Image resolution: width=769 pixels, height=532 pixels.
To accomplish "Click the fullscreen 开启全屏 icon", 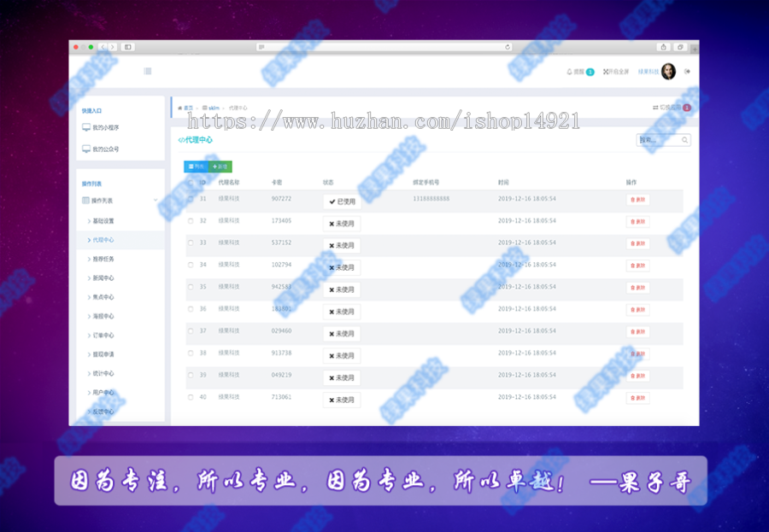I will pos(606,72).
